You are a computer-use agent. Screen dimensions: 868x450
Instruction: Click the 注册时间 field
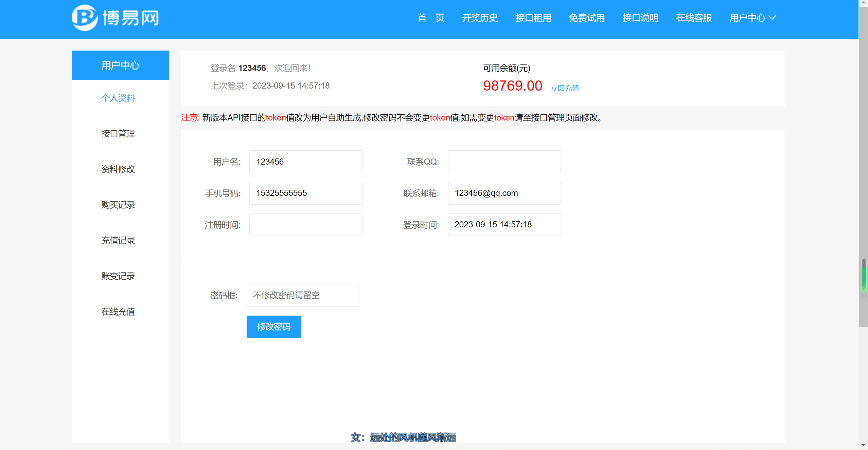tap(306, 225)
